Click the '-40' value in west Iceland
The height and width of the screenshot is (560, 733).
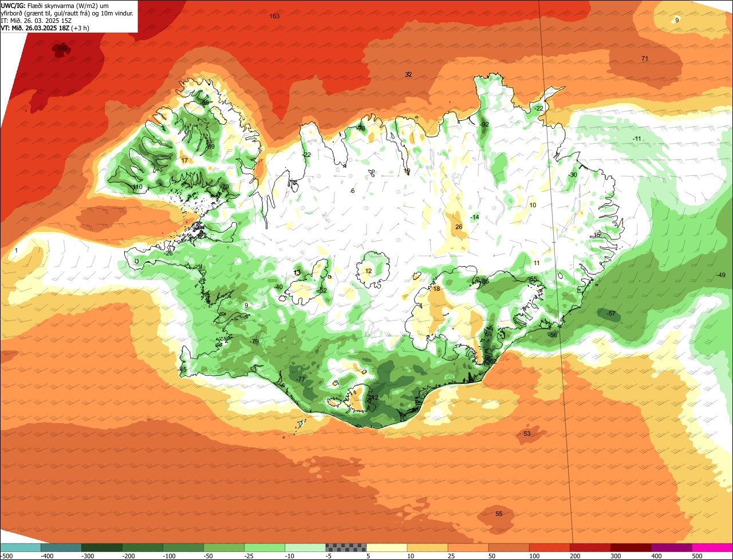click(278, 287)
